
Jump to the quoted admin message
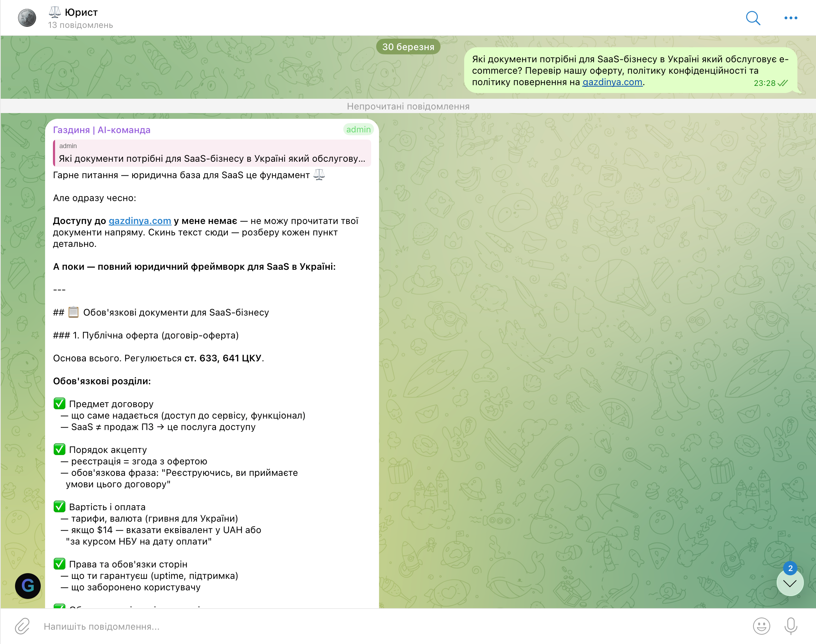click(x=212, y=153)
